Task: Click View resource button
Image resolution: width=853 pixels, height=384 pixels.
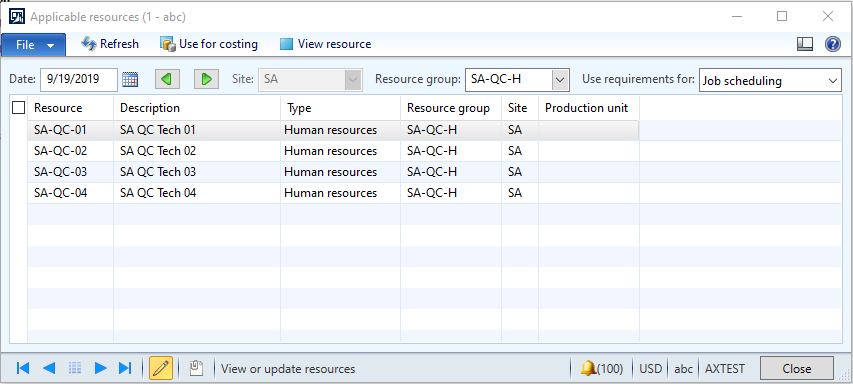Action: point(325,44)
